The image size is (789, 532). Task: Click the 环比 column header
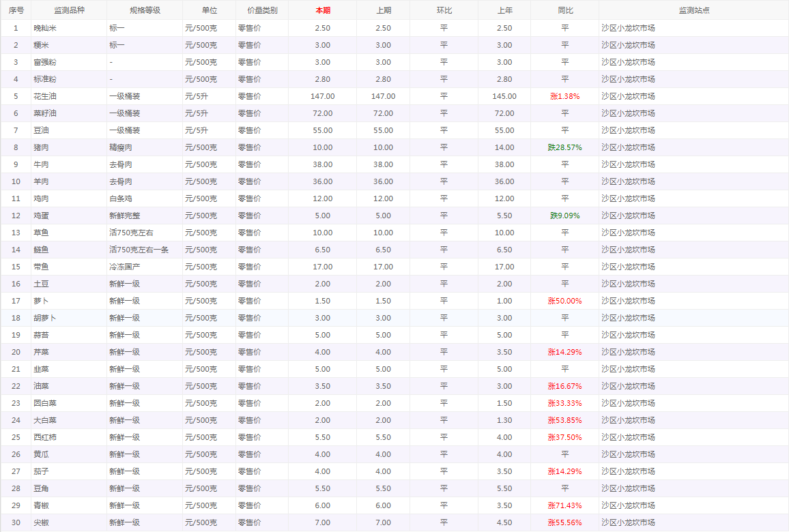click(x=444, y=10)
